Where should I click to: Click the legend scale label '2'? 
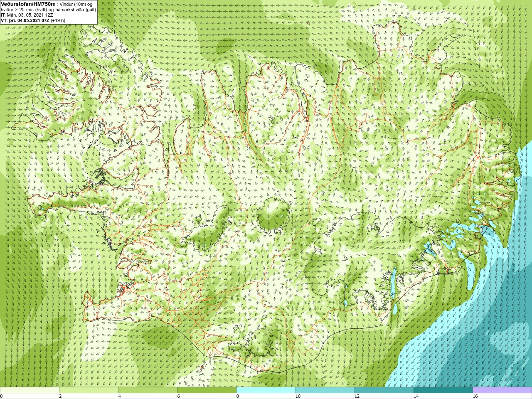point(60,396)
